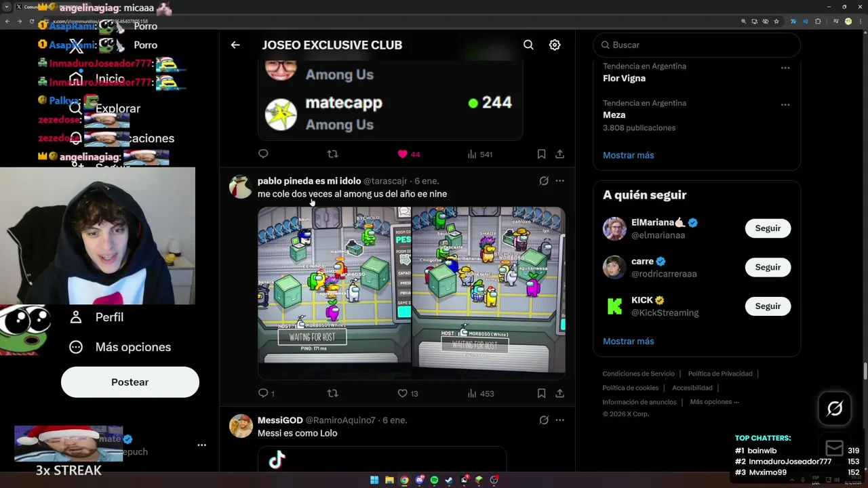868x488 pixels.
Task: Show more accounts in A quién seguir
Action: (x=628, y=342)
